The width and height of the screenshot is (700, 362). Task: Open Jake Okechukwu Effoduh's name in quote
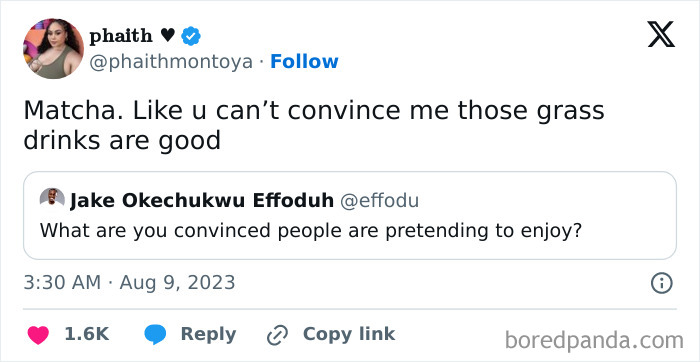point(202,201)
